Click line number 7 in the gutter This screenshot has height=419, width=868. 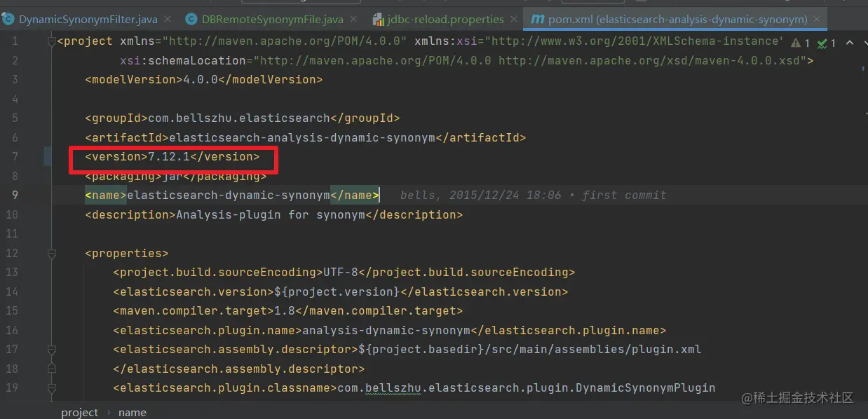(x=15, y=156)
